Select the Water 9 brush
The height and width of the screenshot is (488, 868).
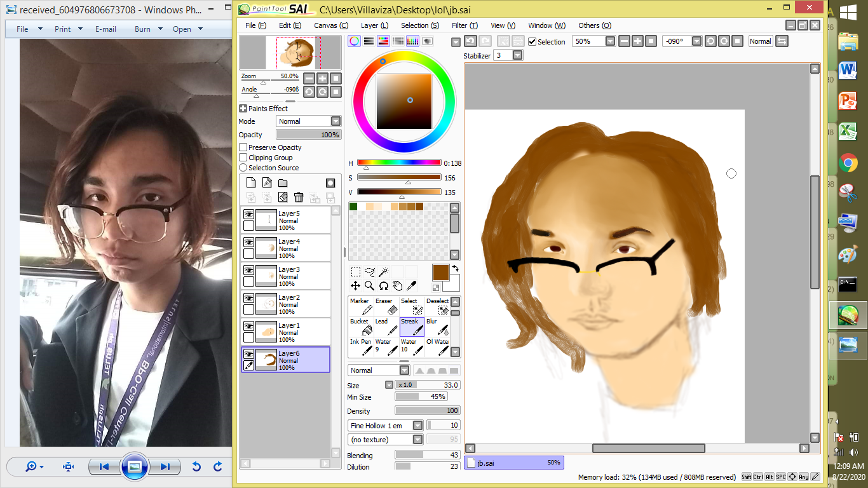pyautogui.click(x=386, y=347)
